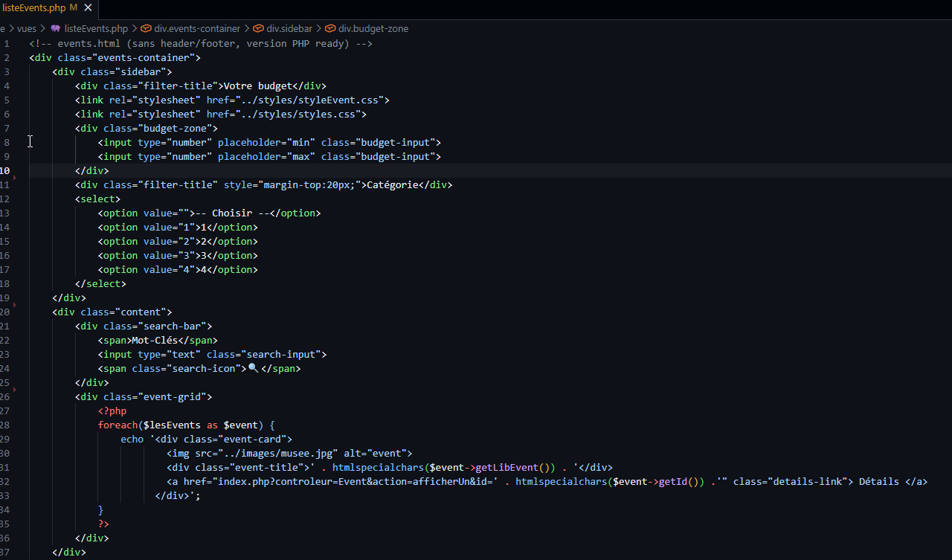The image size is (952, 560).
Task: Click the magnifying glass emoji in search-icon span
Action: pos(253,368)
